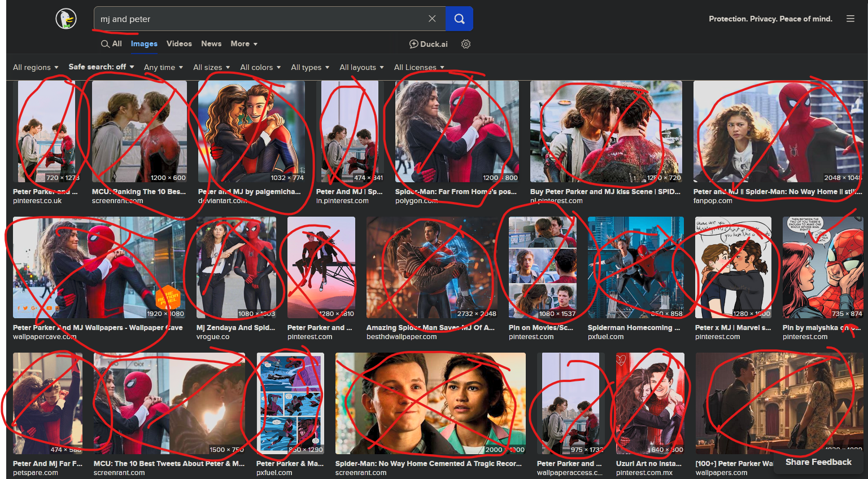Open the Peter Parker and MJ kiss Scene image
This screenshot has width=868, height=479.
[606, 131]
